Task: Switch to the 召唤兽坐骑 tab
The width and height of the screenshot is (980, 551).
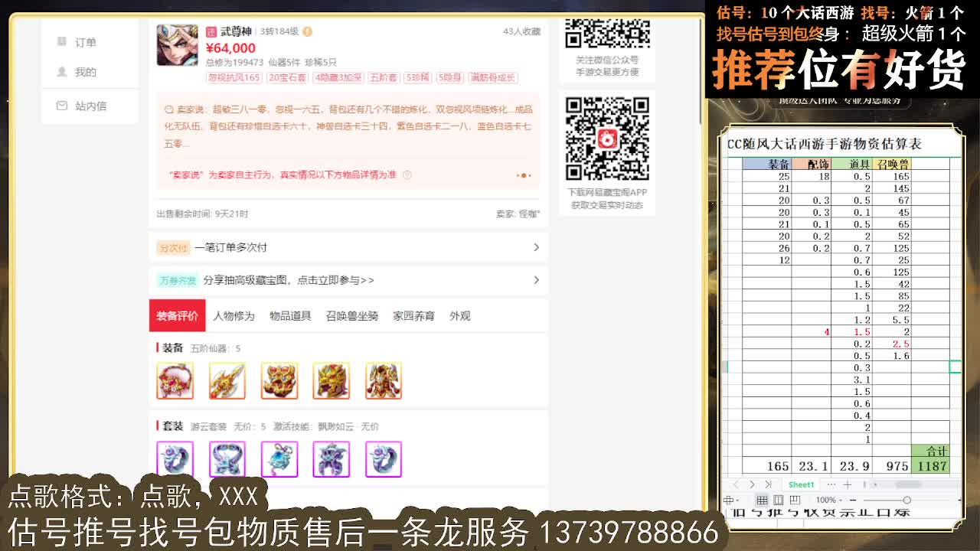Action: click(352, 315)
